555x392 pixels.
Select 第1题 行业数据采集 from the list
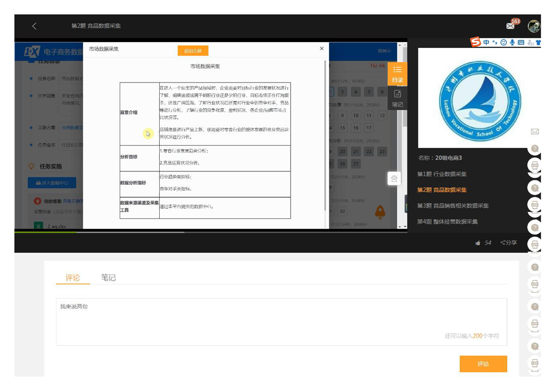click(x=442, y=174)
